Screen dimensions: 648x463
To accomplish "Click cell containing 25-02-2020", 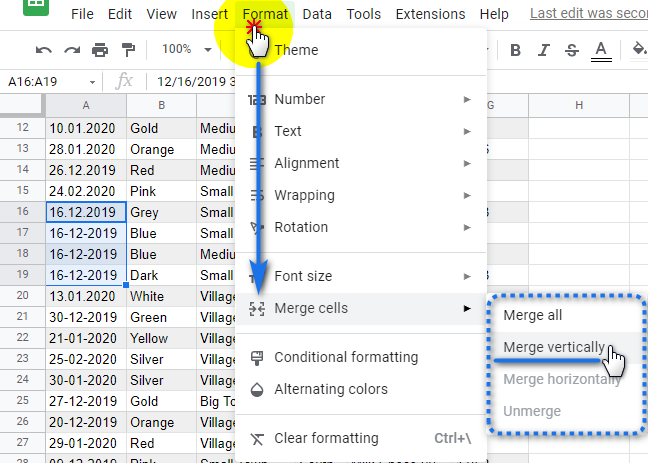I will coord(86,359).
